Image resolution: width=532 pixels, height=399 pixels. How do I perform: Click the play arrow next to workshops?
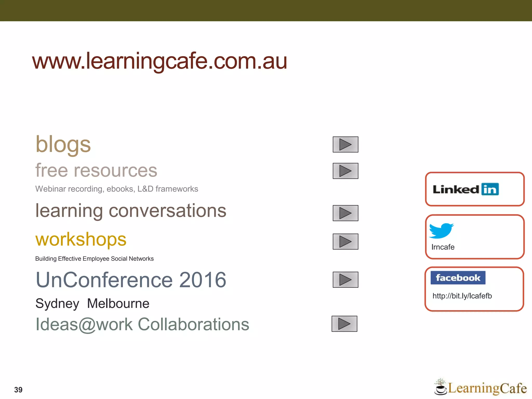point(345,242)
